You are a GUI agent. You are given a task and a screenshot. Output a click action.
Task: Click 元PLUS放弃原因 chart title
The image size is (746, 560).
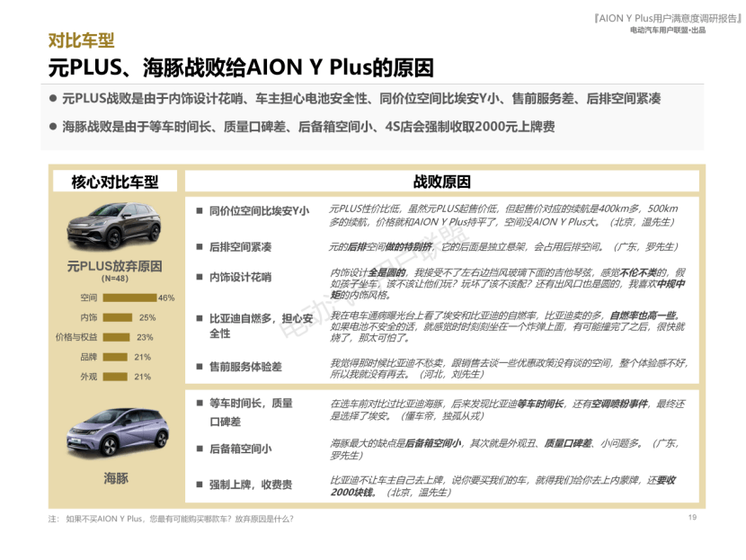[x=115, y=265]
